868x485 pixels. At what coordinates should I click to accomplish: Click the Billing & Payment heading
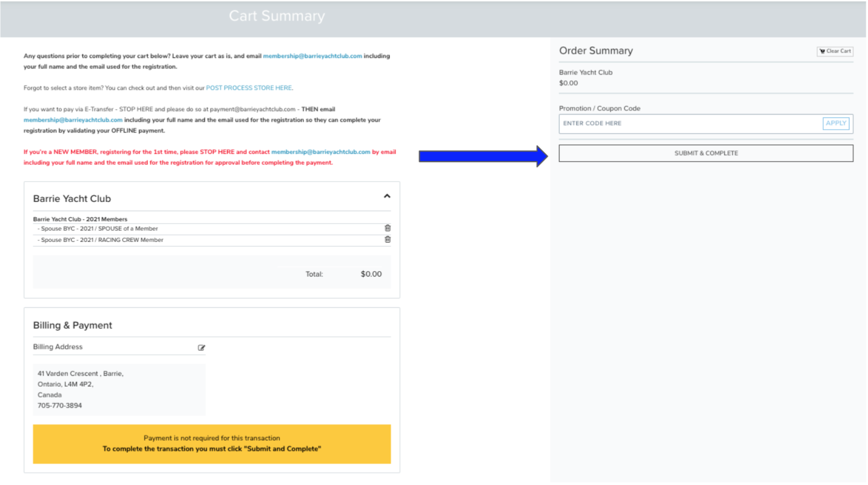click(x=72, y=325)
